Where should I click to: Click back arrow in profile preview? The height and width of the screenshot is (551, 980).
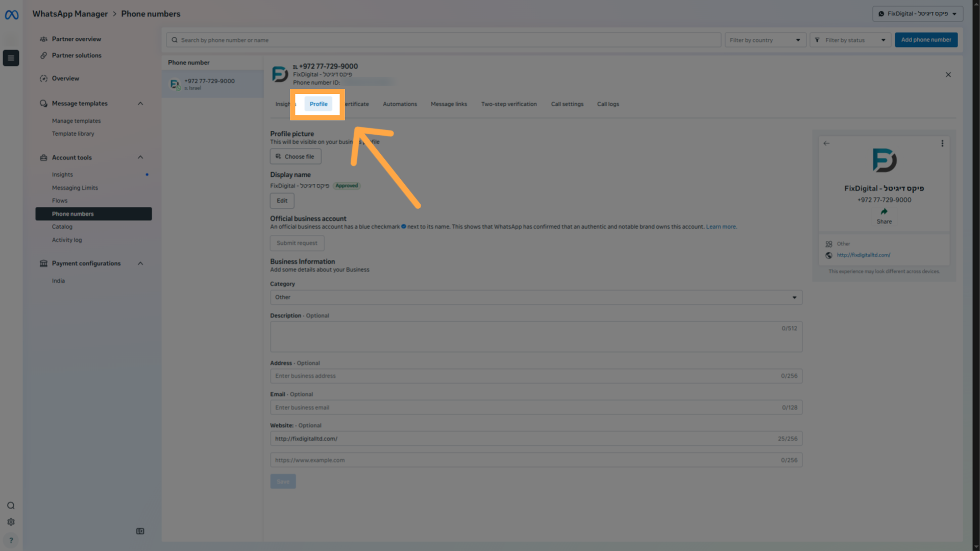coord(826,143)
